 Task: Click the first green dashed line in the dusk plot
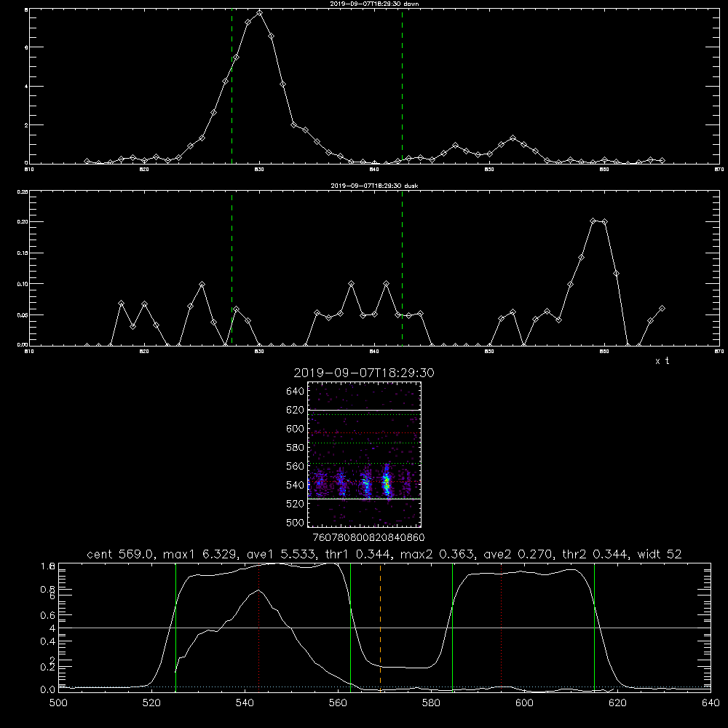click(232, 269)
